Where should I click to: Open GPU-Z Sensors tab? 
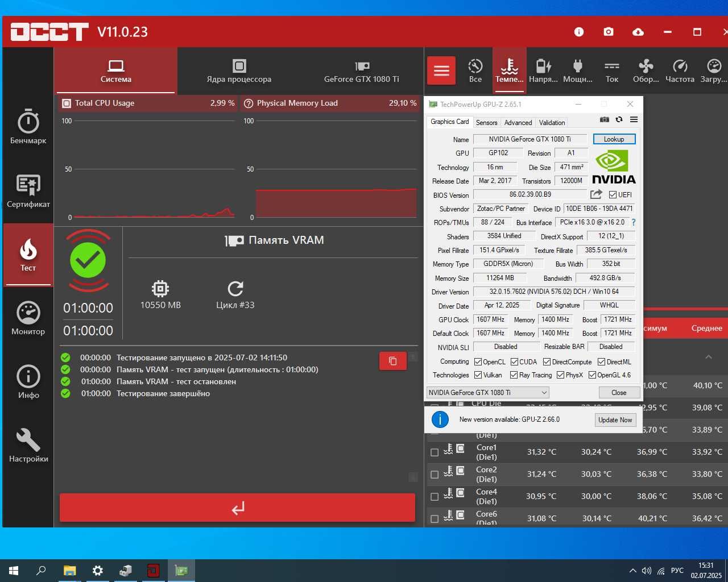click(x=486, y=122)
